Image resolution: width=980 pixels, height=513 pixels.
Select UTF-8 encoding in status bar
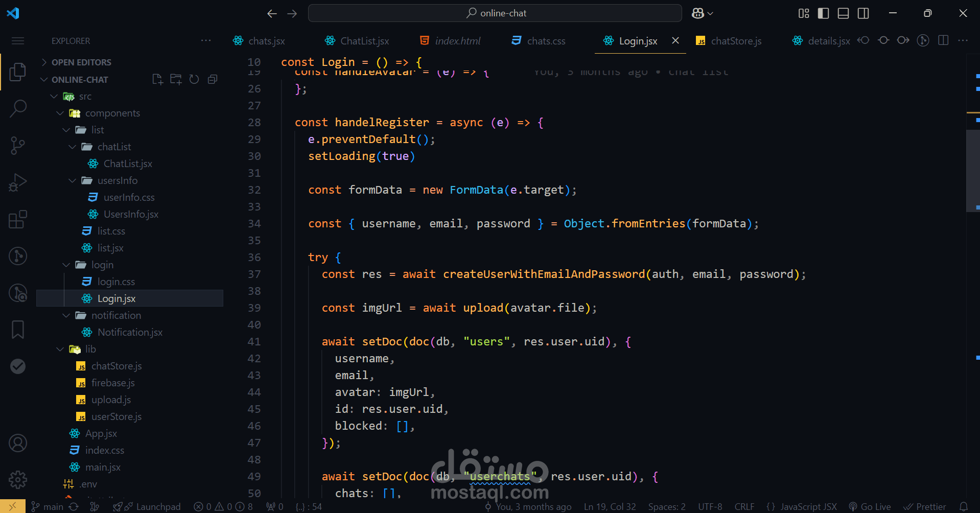(x=710, y=506)
